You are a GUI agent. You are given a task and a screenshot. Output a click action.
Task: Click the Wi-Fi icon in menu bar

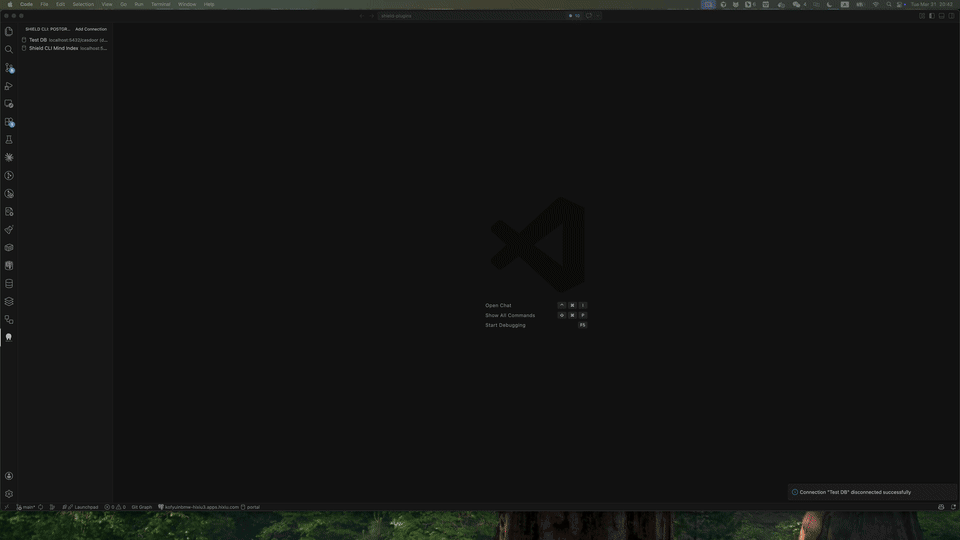pyautogui.click(x=876, y=4)
